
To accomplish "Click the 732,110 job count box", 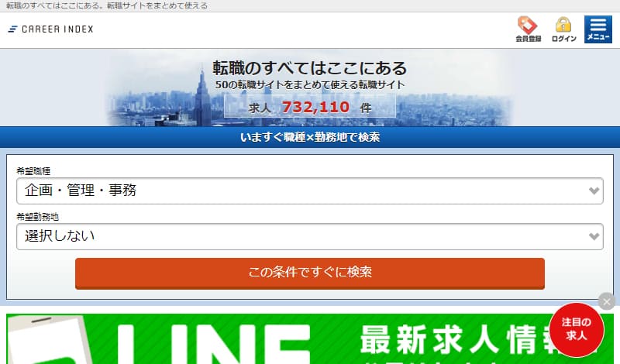I will 310,108.
